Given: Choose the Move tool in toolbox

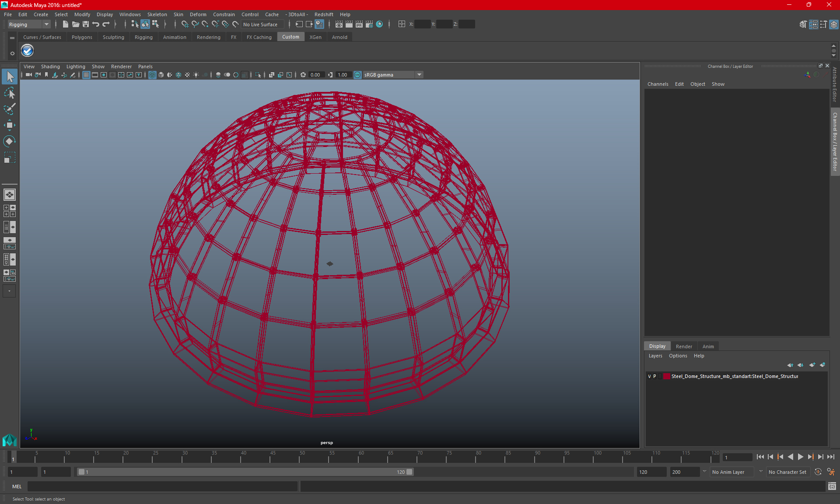Looking at the screenshot, I should coord(10,125).
